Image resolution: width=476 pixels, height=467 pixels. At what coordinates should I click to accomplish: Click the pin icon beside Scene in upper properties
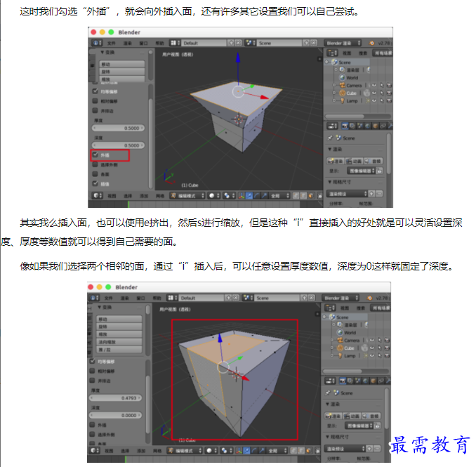(x=330, y=138)
